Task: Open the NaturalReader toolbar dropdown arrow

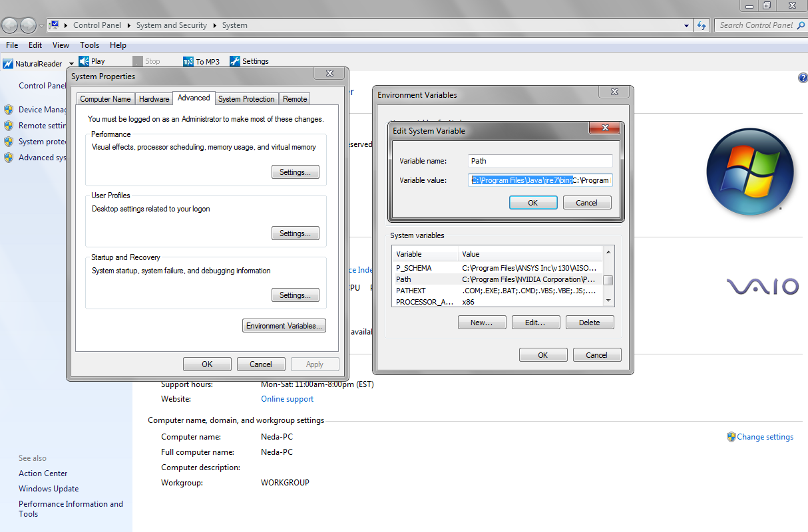Action: (x=71, y=64)
